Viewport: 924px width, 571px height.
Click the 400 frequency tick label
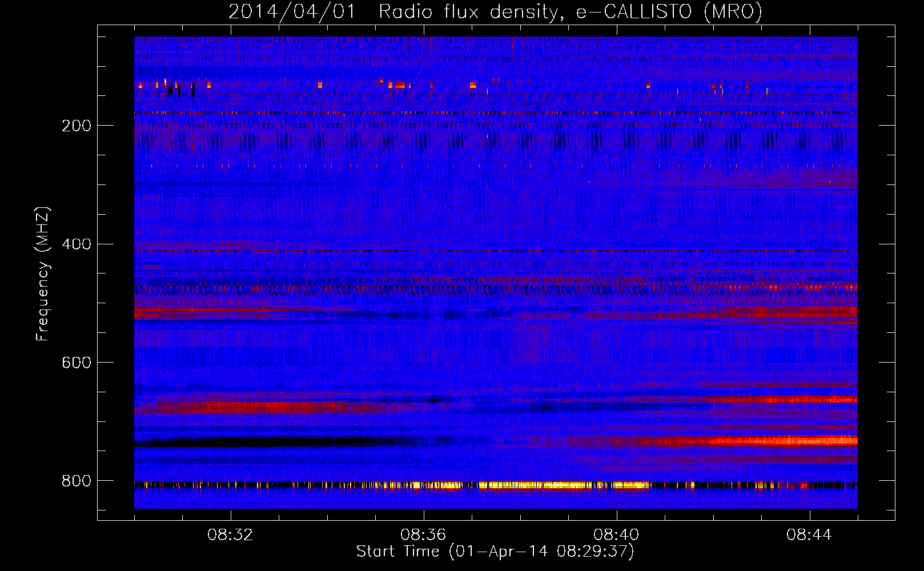[x=77, y=244]
